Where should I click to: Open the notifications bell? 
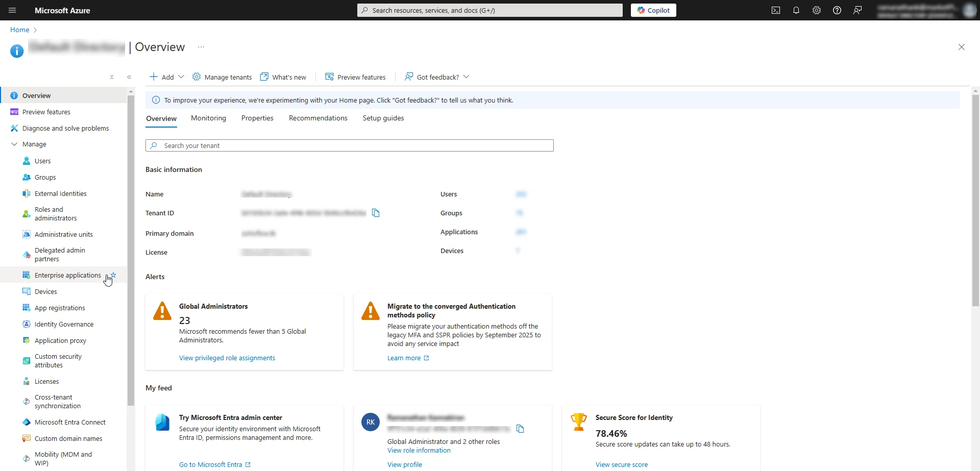tap(796, 10)
